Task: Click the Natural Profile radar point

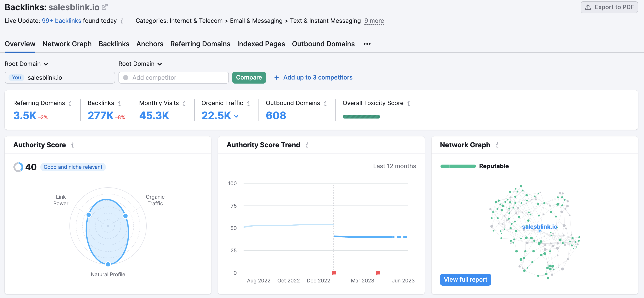Action: tap(108, 264)
